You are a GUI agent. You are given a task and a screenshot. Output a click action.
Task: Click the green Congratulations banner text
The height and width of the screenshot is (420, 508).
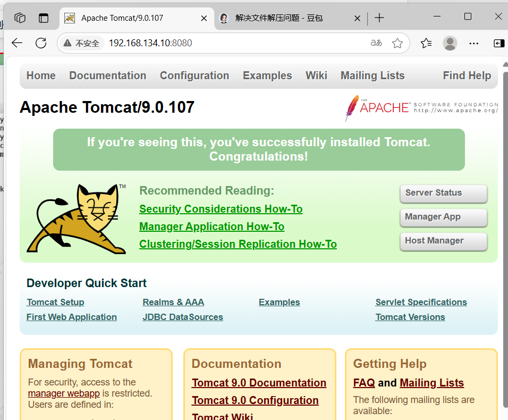click(259, 149)
